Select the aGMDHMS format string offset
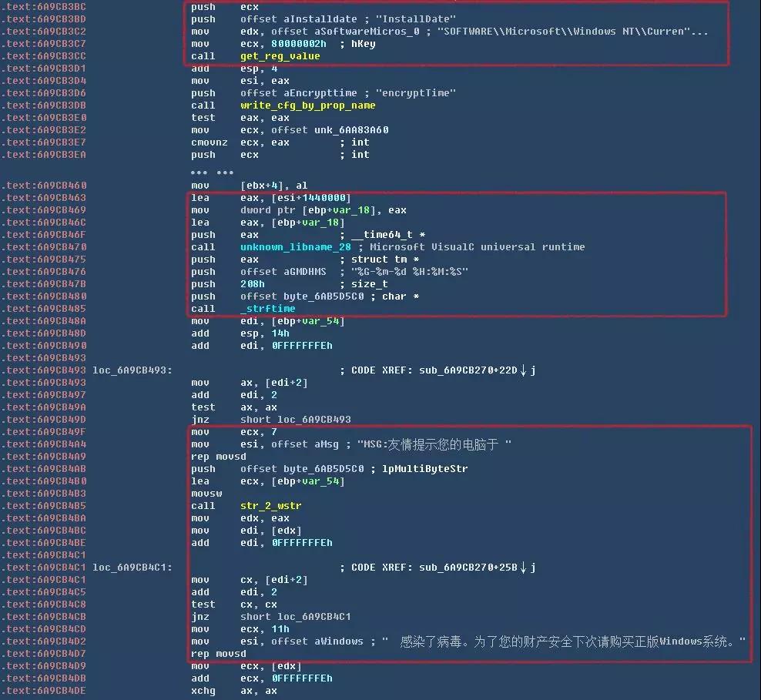This screenshot has width=761, height=700. coord(305,272)
